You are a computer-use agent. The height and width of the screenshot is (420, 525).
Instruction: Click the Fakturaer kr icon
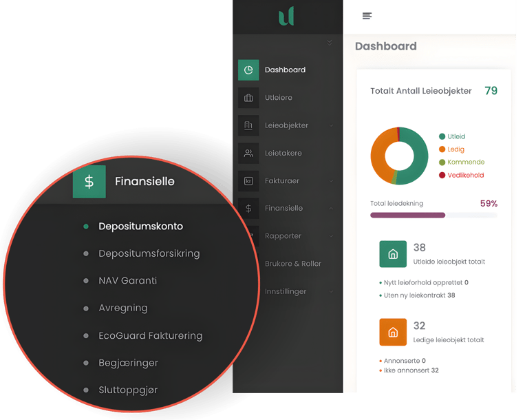click(248, 181)
